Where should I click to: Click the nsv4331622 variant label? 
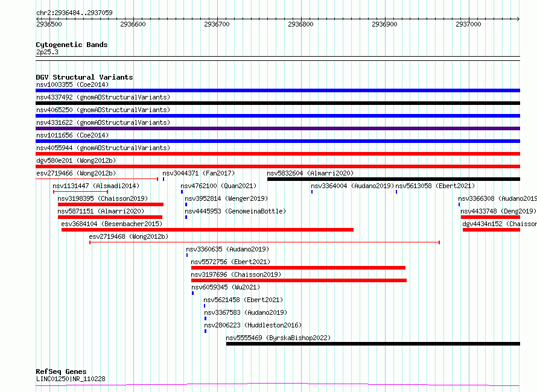coord(103,122)
